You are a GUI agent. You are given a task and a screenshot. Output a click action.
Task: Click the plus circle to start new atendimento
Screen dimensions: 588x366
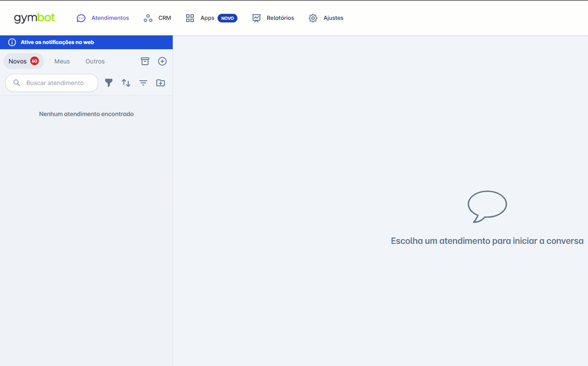point(162,61)
